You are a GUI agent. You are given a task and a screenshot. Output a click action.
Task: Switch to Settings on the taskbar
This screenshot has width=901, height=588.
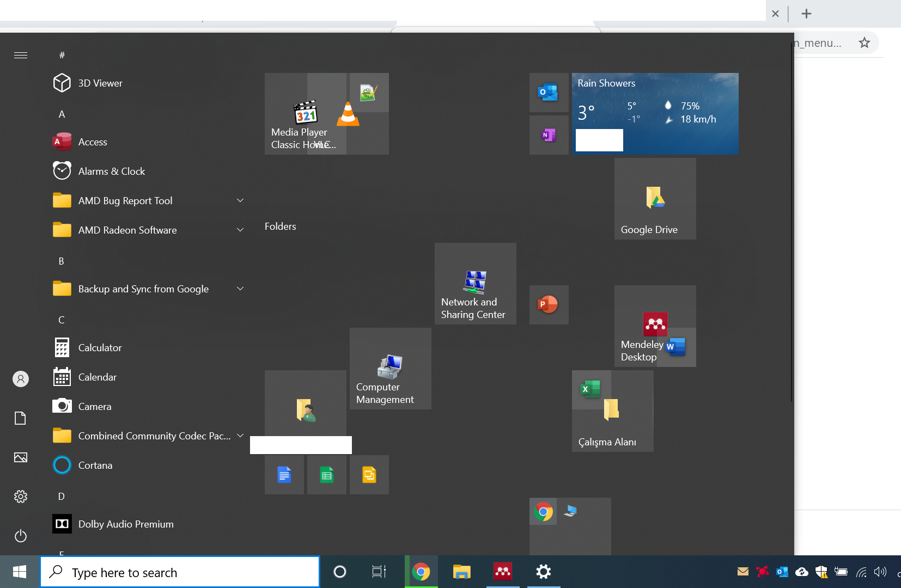544,572
